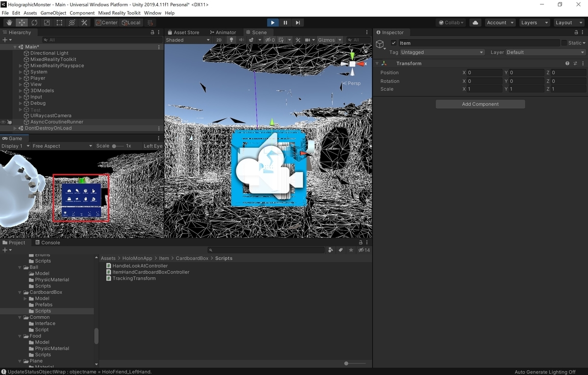The image size is (588, 375).
Task: Step one frame forward
Action: 297,23
